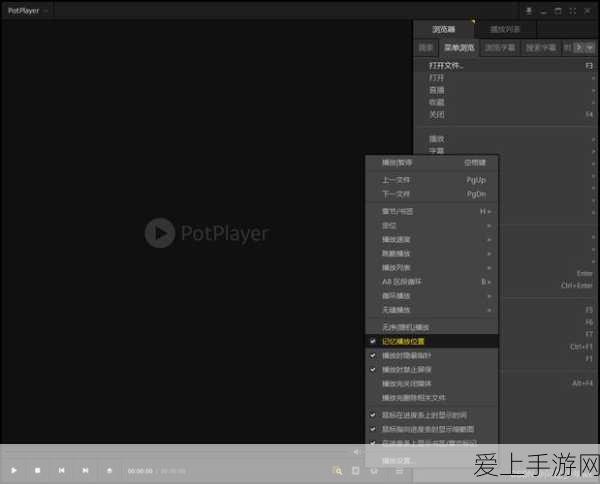Click the sidebar row with Ctrl+Enter shortcut
Screen dimensions: 600x484
pos(547,285)
